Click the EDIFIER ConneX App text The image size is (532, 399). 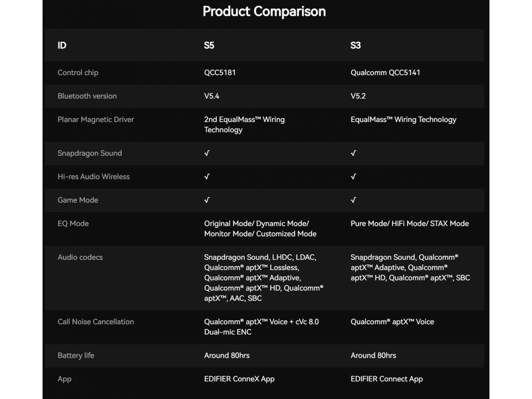(x=239, y=379)
